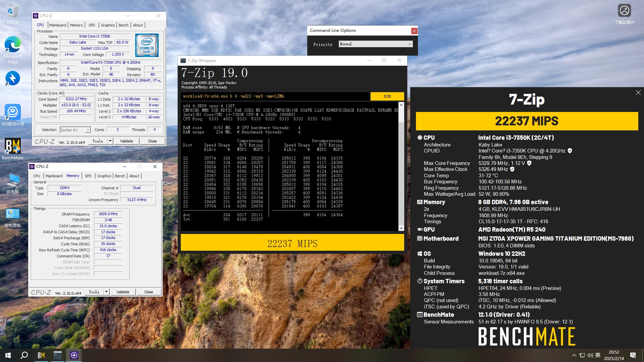Click the CAS# Latency value 15.0 clocks

108,226
